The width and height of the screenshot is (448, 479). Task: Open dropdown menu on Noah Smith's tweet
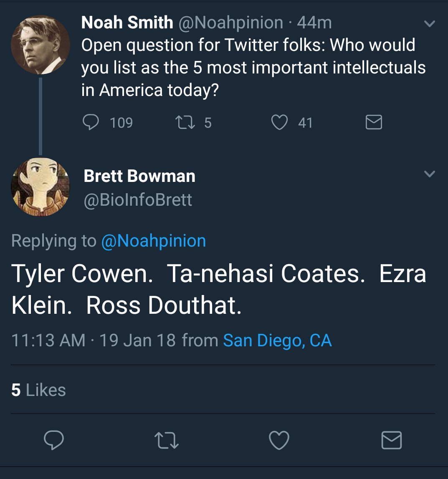tap(429, 24)
